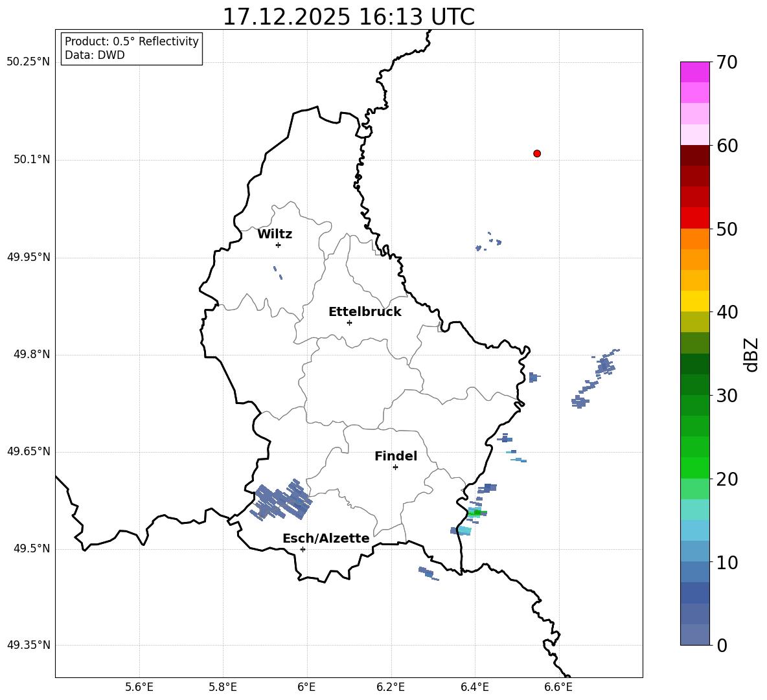Screen dimensions: 767x700
Task: Click the 6.6°E longitude label
Action: click(x=558, y=688)
